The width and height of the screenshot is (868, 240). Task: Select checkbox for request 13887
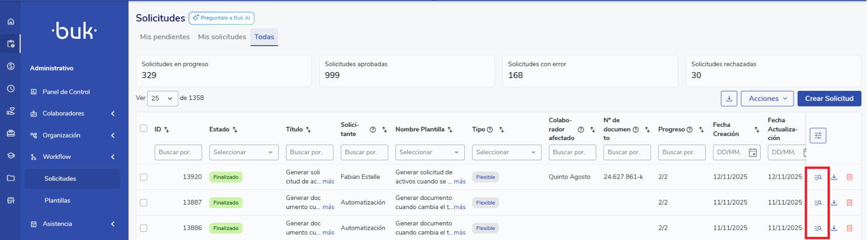(x=143, y=202)
